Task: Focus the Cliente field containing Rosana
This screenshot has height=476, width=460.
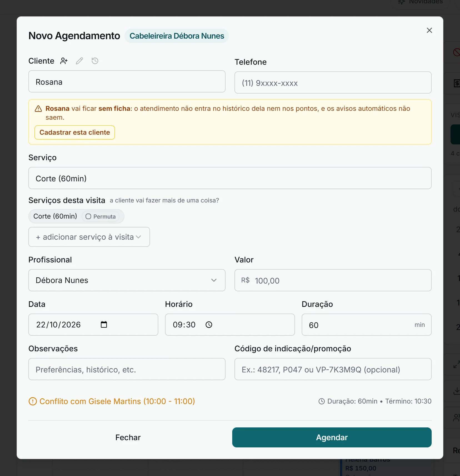Action: pyautogui.click(x=127, y=81)
